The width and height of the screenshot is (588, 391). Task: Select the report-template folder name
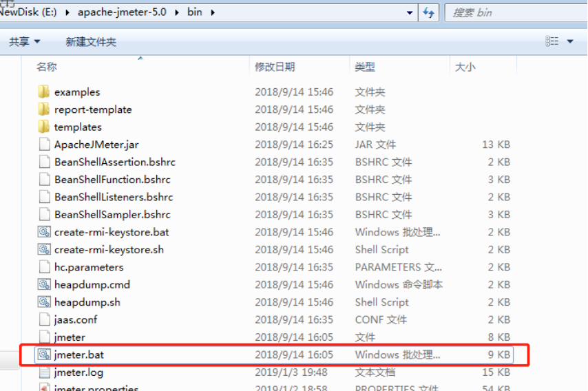tap(93, 109)
